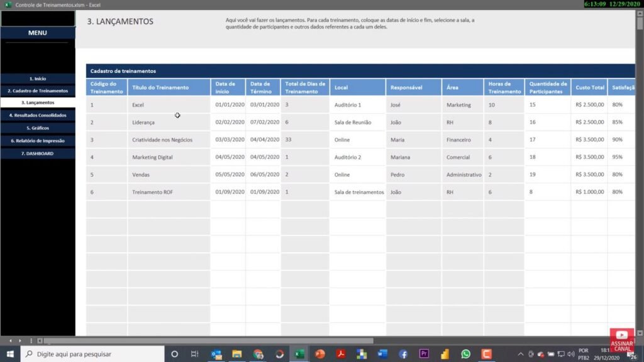
Task: Open the orange Camtasia icon in the taskbar
Action: pos(486,354)
